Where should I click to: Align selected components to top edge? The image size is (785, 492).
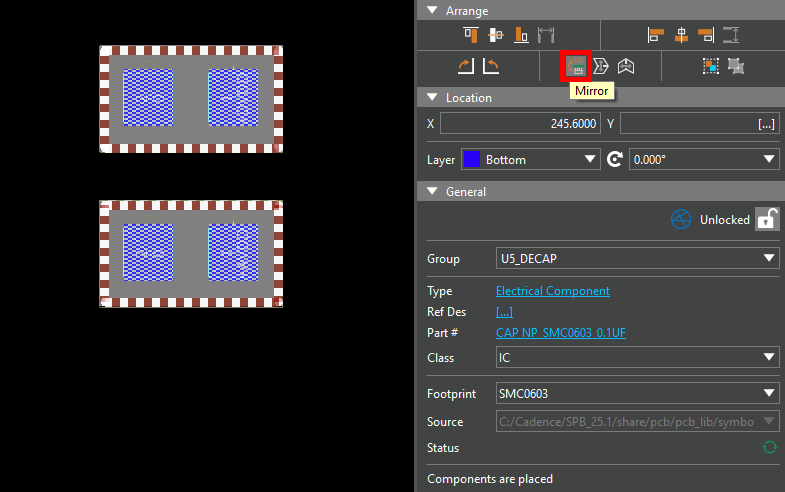[x=471, y=35]
